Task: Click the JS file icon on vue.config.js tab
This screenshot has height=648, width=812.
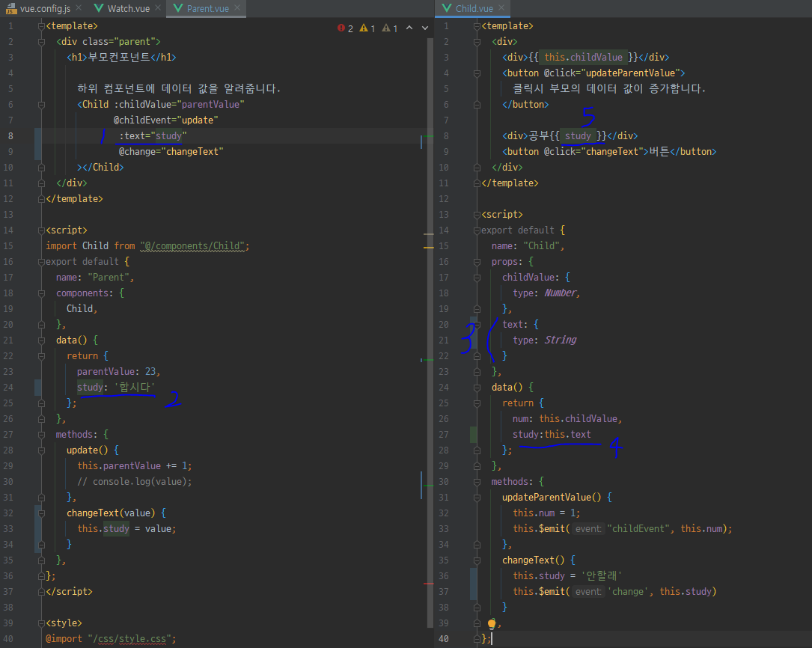Action: [x=11, y=8]
